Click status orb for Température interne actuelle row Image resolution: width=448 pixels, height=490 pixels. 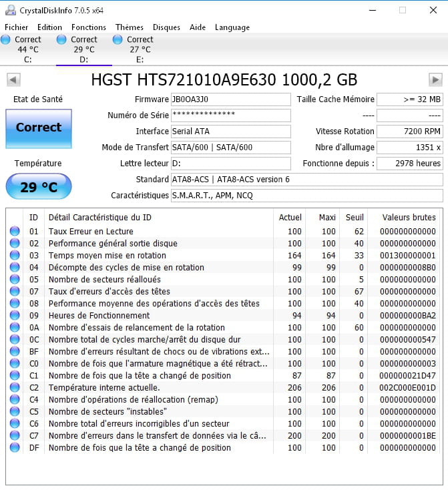pos(15,388)
